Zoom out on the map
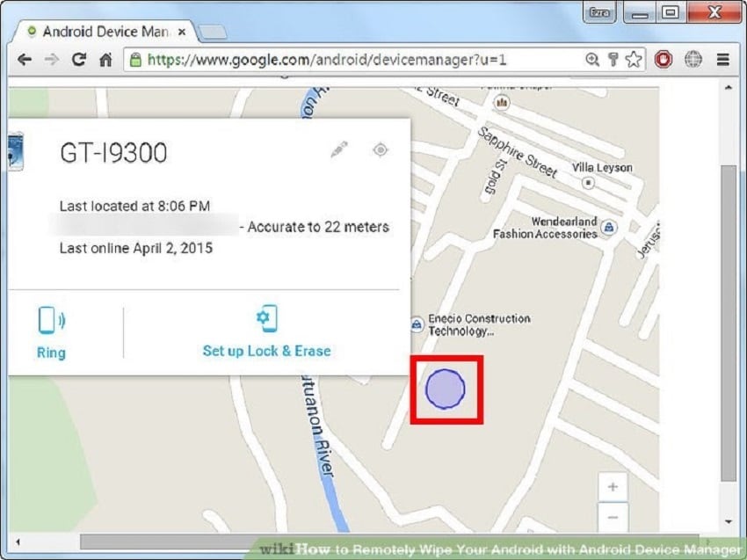 point(613,517)
